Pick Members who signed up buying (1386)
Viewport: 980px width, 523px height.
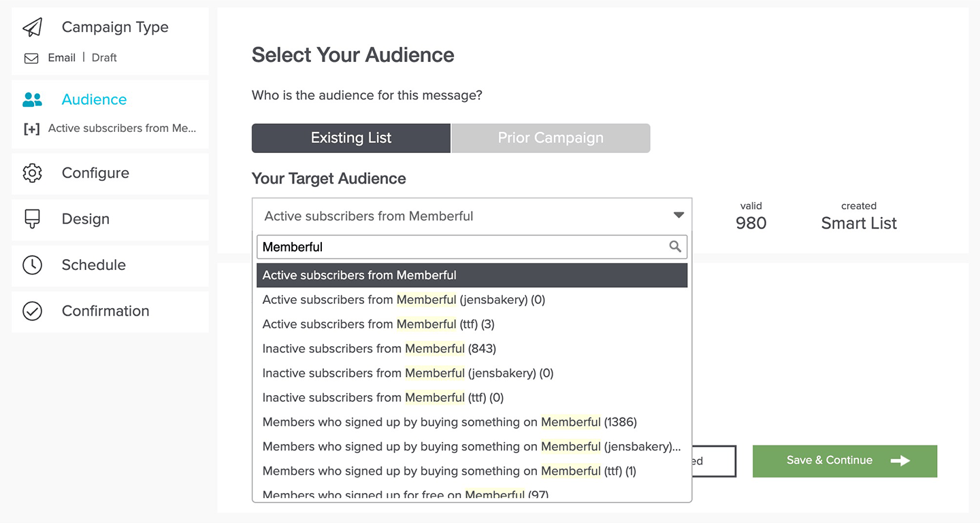pos(449,422)
